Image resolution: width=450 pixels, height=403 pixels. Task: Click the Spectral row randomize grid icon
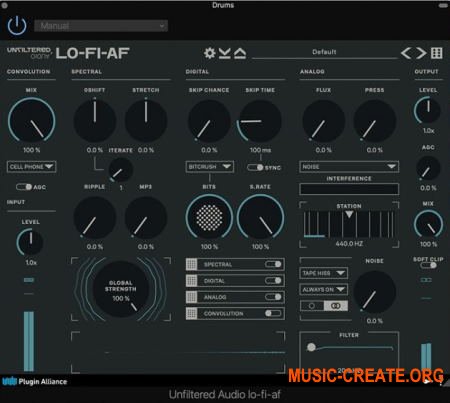click(191, 264)
